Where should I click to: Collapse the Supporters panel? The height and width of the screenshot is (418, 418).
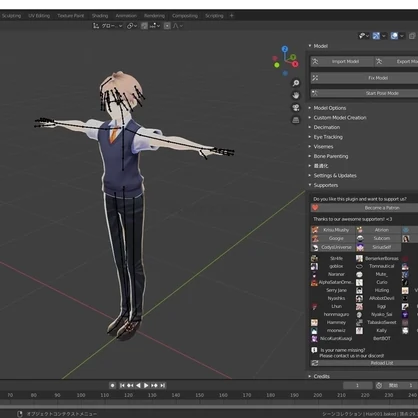coord(323,185)
